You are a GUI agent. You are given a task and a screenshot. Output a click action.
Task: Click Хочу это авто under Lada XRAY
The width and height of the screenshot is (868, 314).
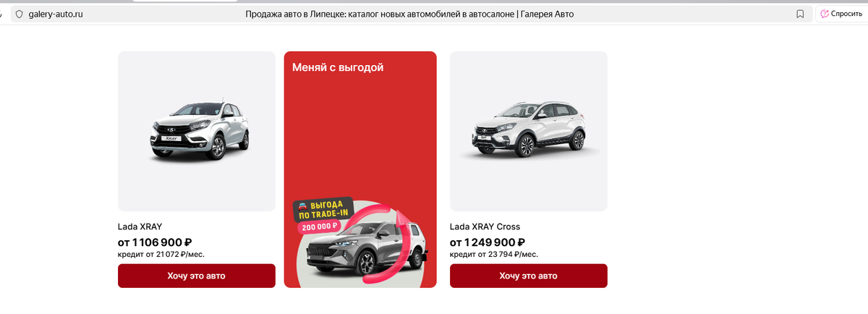(197, 276)
